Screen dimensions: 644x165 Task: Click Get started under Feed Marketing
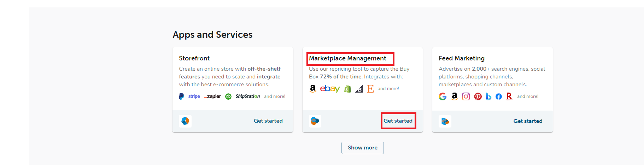tap(528, 121)
